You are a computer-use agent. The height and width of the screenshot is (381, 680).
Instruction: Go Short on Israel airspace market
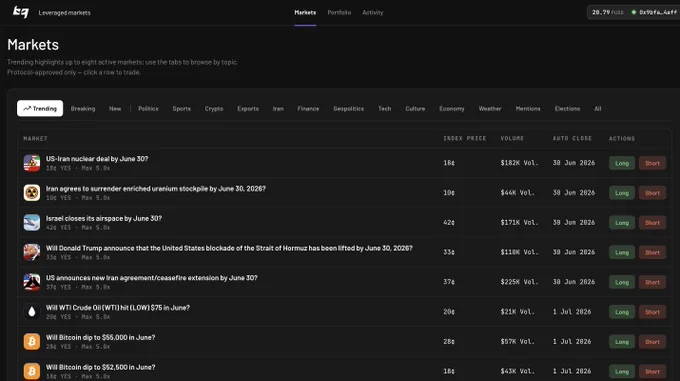point(652,223)
